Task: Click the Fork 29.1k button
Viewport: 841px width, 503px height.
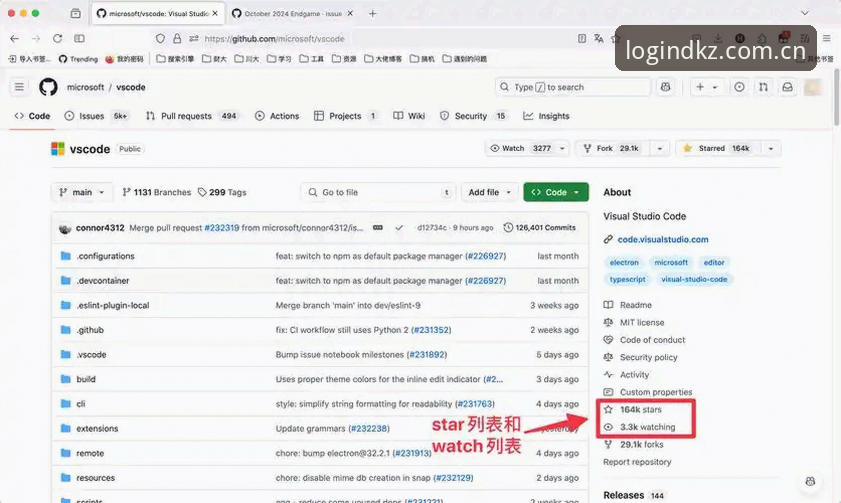Action: [x=613, y=149]
